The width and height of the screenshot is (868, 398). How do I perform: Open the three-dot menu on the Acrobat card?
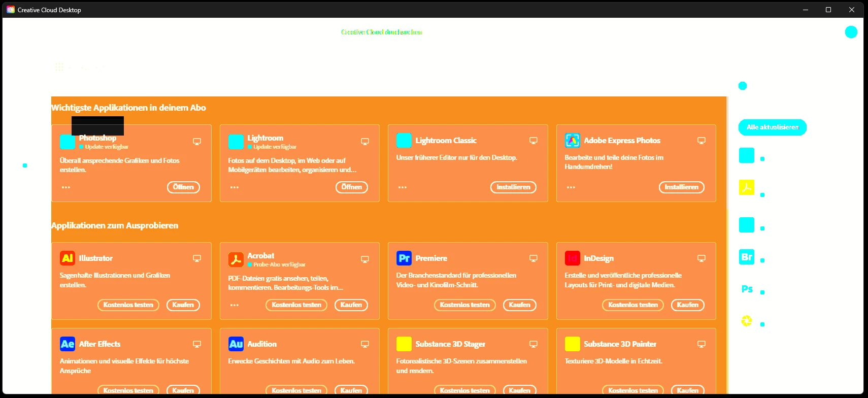235,305
